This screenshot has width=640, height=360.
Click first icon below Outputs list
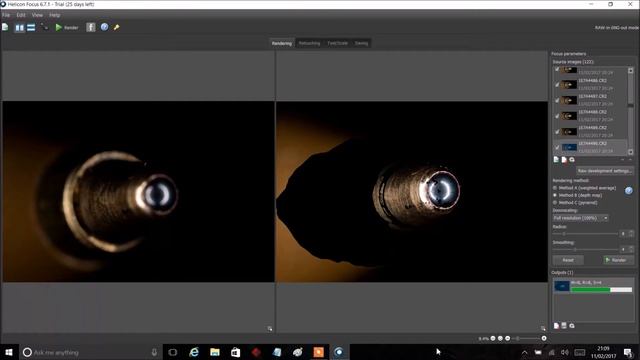click(x=556, y=326)
